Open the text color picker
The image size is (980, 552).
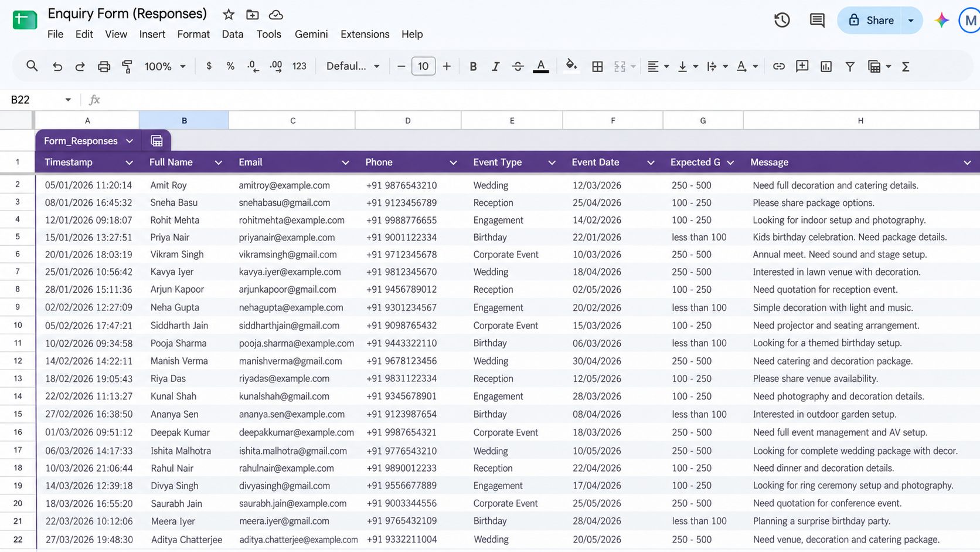point(541,66)
